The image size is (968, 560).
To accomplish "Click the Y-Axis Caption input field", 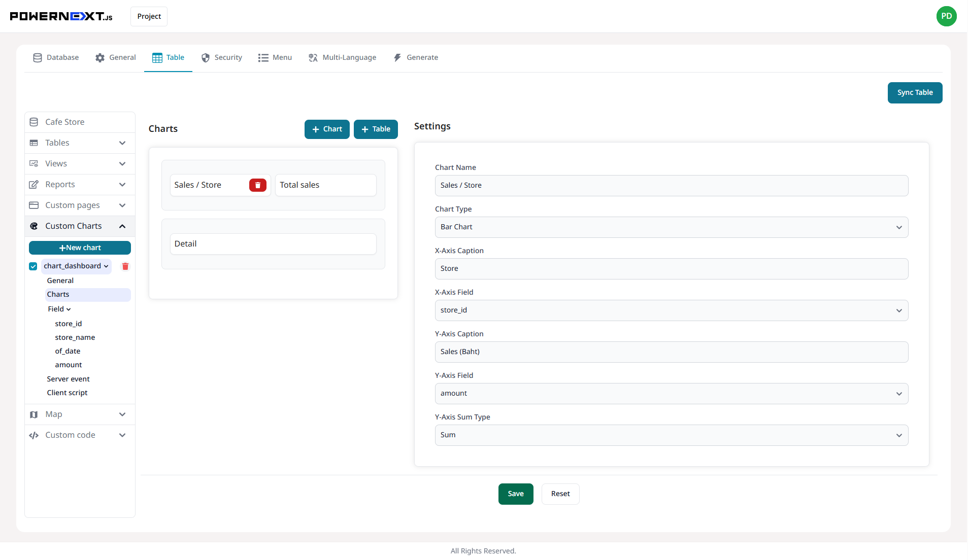I will 671,352.
